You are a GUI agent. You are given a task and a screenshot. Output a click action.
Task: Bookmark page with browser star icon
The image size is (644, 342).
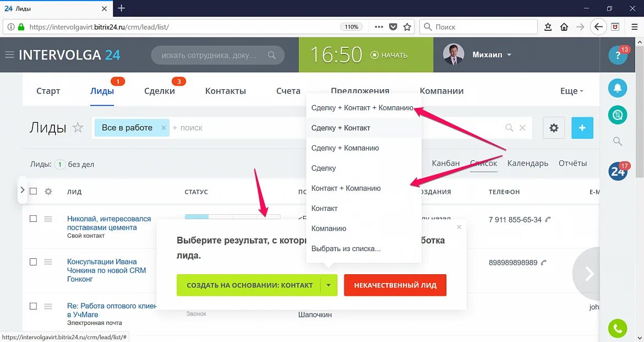point(407,27)
